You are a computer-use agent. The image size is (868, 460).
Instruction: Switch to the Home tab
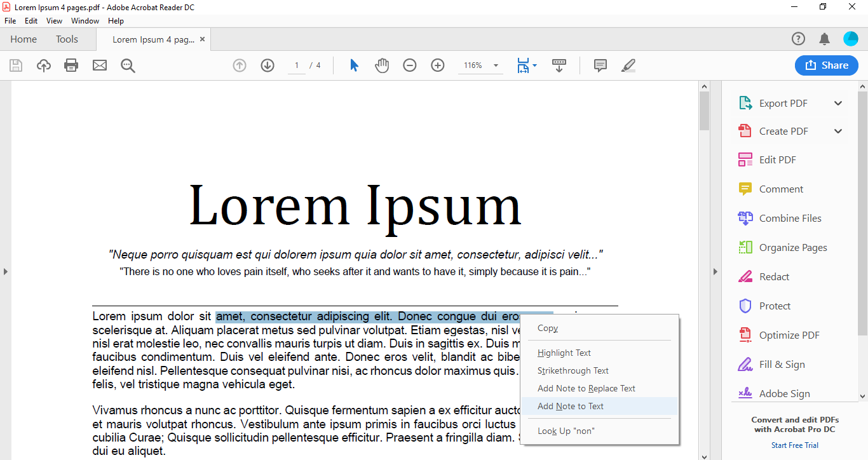(24, 39)
